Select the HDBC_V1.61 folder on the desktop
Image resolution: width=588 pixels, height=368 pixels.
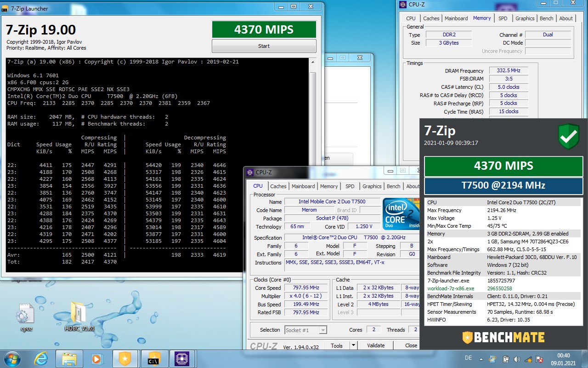pos(79,316)
